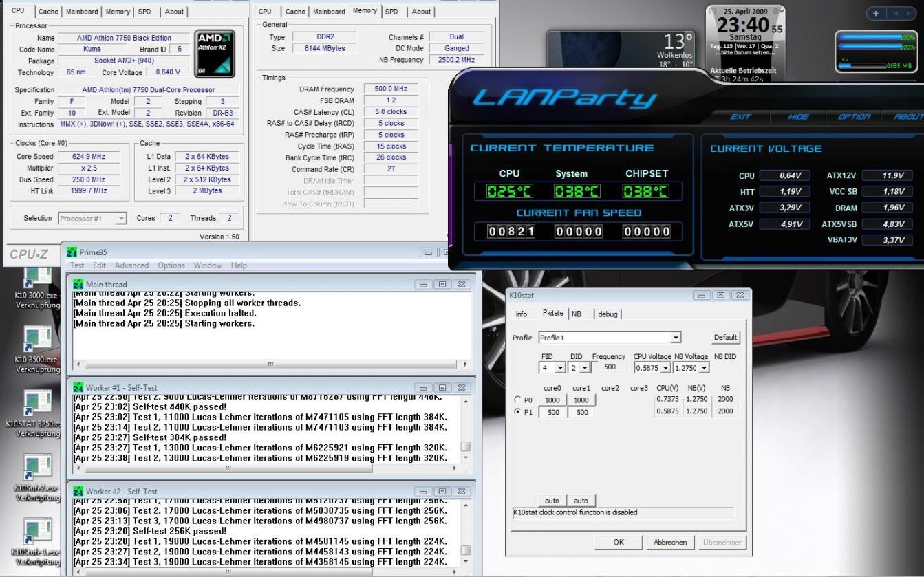Click the 'Execution halted.' line in Main thread

pyautogui.click(x=164, y=313)
